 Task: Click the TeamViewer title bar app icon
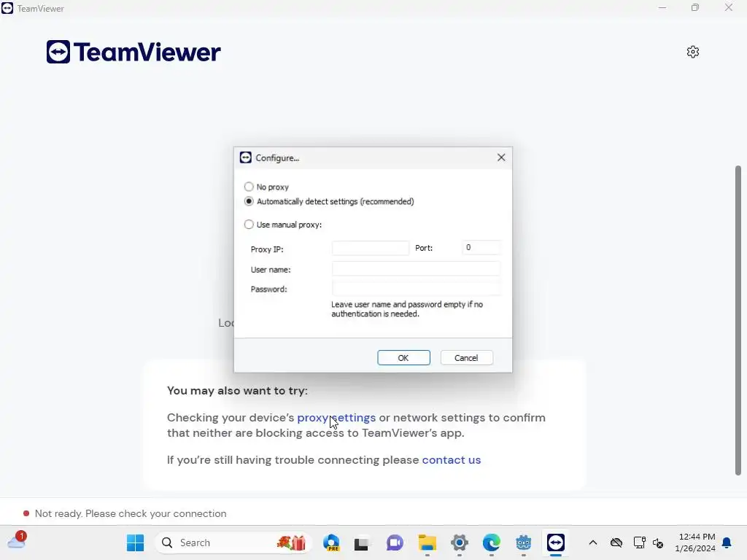pyautogui.click(x=7, y=8)
